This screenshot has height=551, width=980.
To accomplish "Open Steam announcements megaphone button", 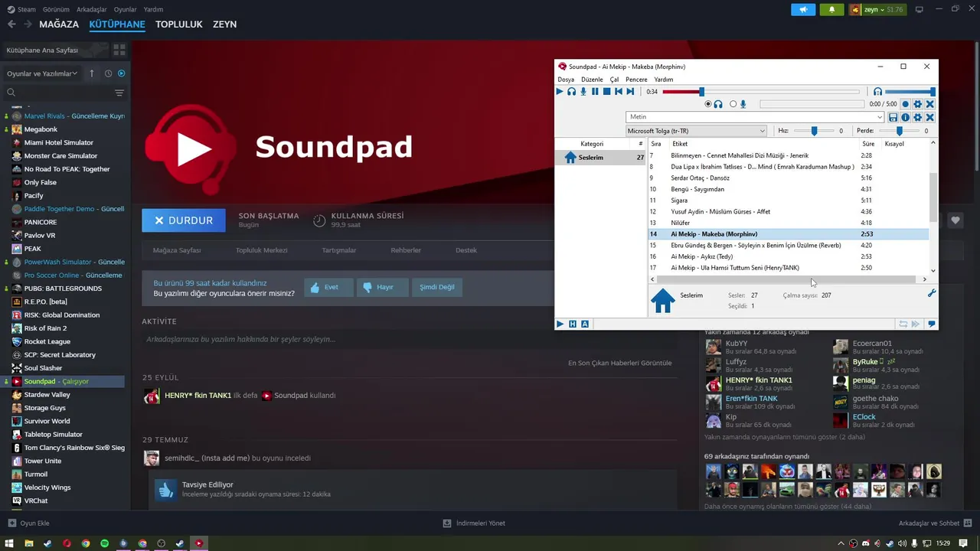I will [x=803, y=9].
